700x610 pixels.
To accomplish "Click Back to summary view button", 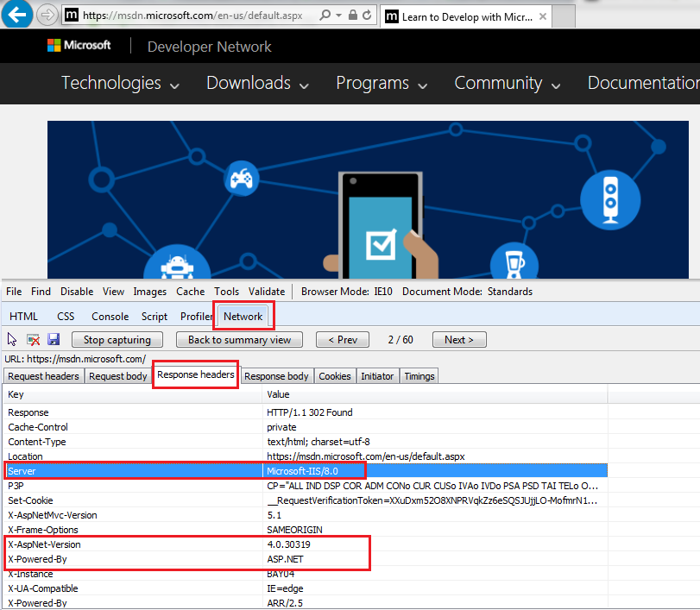I will pos(239,340).
